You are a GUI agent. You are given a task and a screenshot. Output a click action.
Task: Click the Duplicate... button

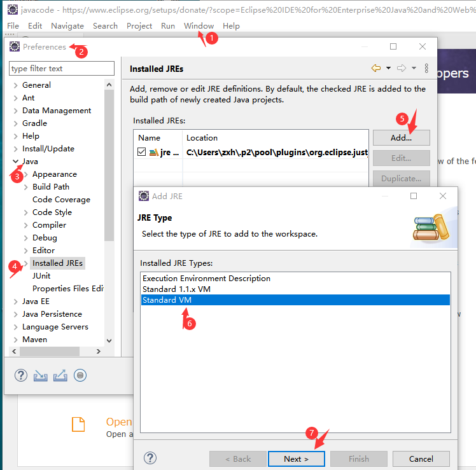(x=402, y=179)
